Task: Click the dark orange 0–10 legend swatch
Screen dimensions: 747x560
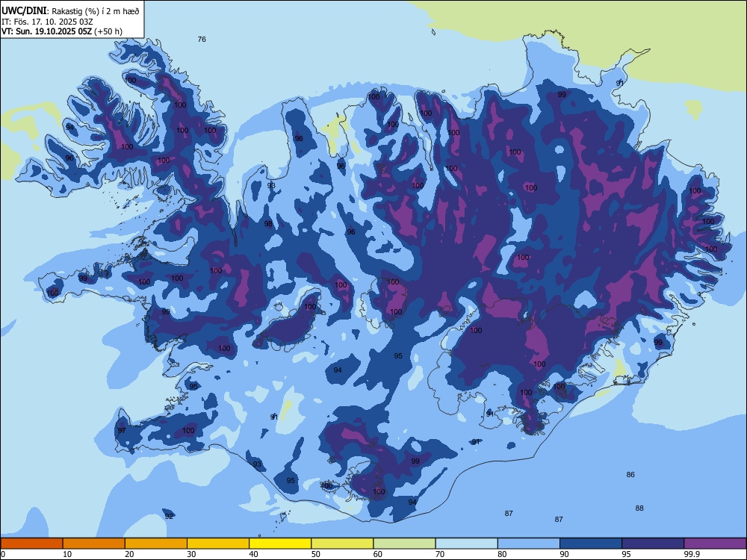Action: click(31, 544)
